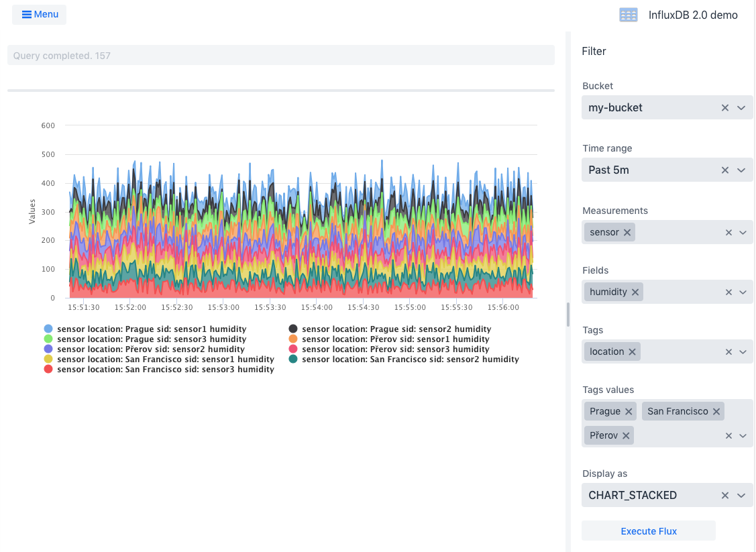This screenshot has width=756, height=552.
Task: Toggle Prague sensor1 humidity legend series
Action: tap(145, 329)
